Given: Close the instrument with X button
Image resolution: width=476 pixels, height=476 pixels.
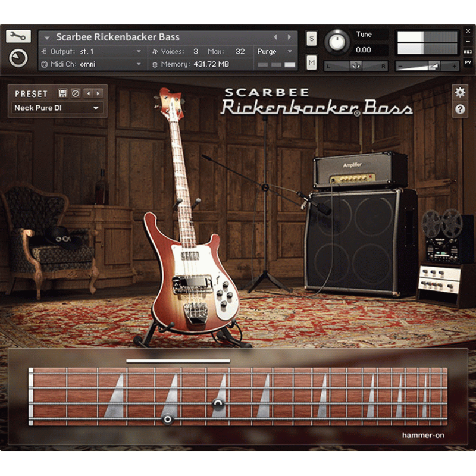Looking at the screenshot, I should [x=468, y=31].
